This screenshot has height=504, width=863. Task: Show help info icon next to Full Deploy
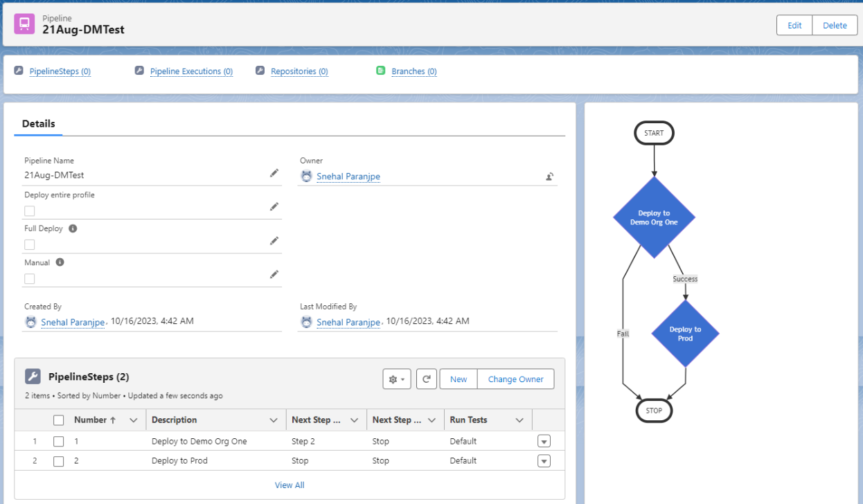tap(73, 228)
